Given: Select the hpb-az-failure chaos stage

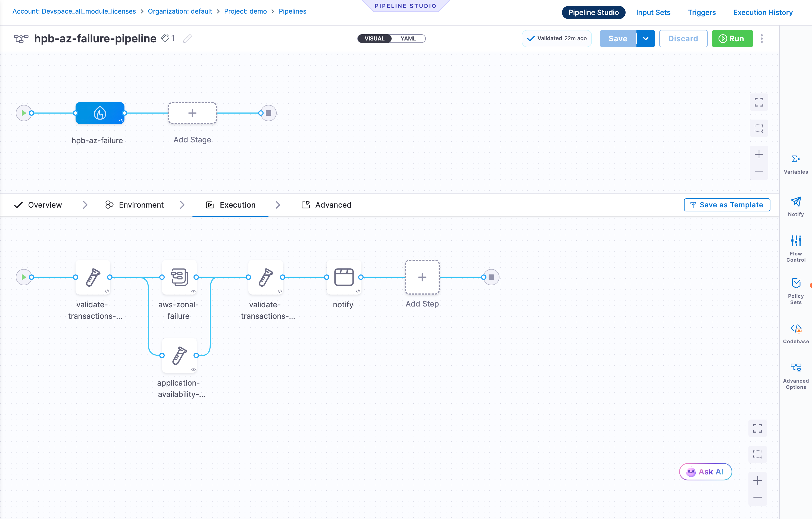Looking at the screenshot, I should [x=100, y=113].
